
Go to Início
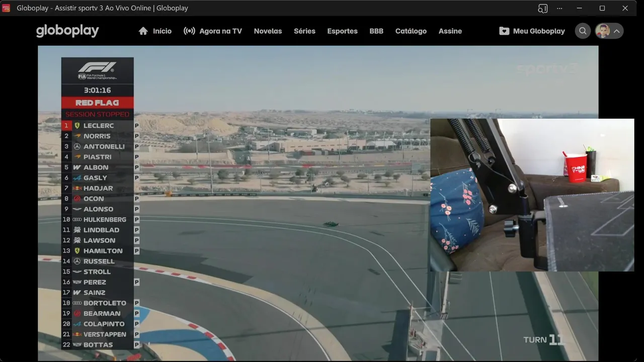point(163,31)
